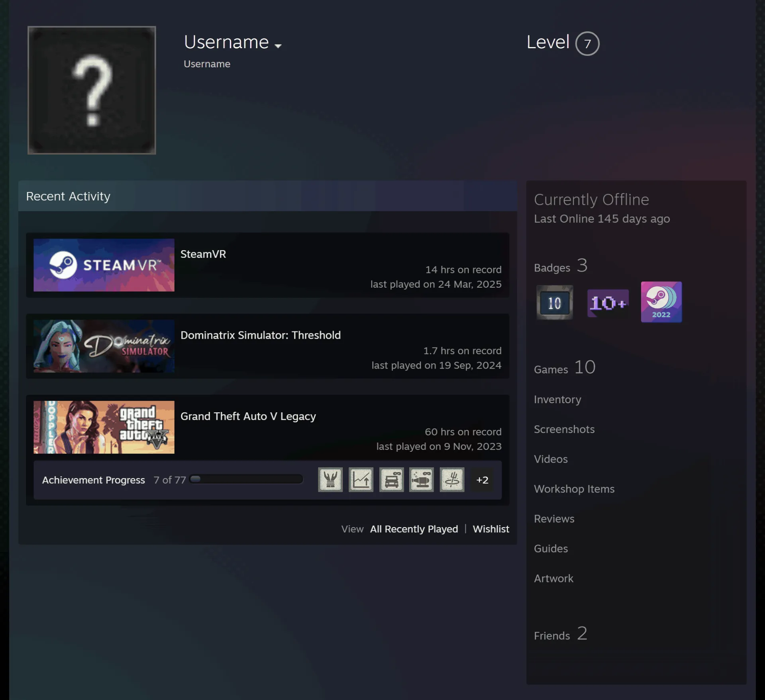View the chart-with-arrow achievement icon
This screenshot has height=700, width=765.
coord(361,480)
